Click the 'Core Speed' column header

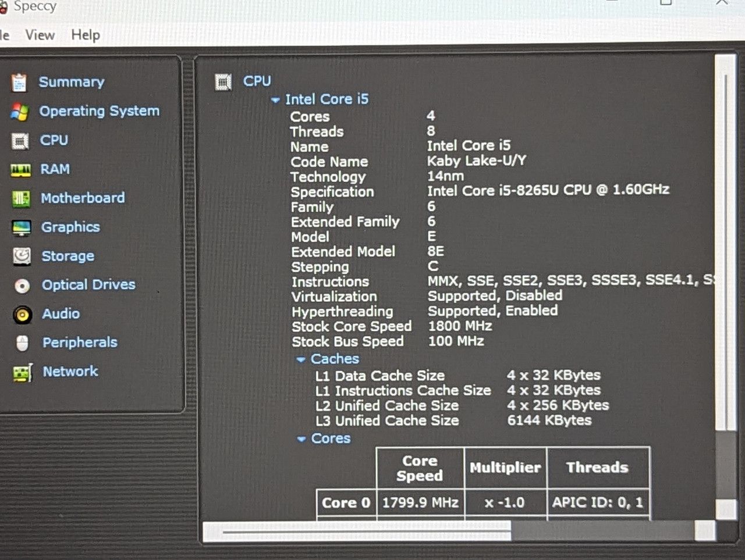pos(420,468)
